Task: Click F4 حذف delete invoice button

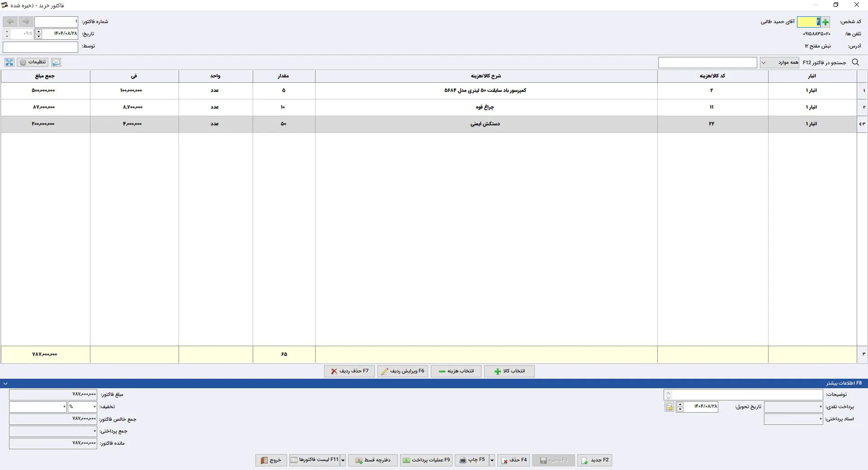Action: coord(514,460)
